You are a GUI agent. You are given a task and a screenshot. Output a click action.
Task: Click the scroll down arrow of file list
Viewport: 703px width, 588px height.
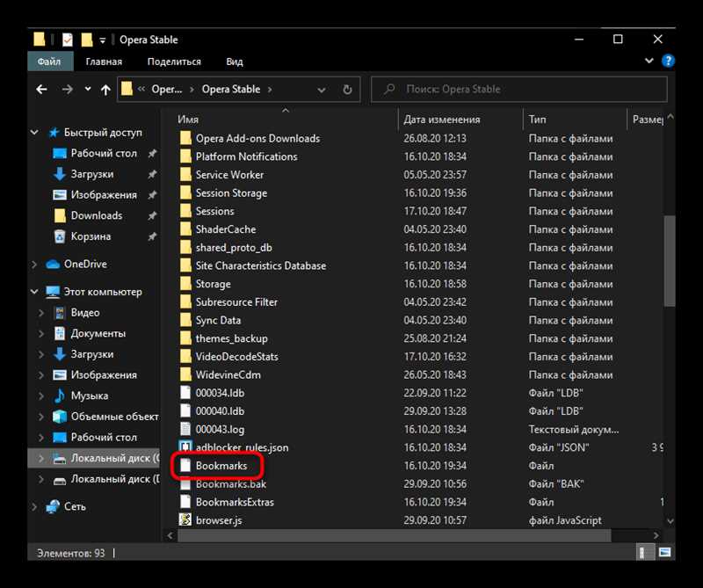pyautogui.click(x=670, y=520)
